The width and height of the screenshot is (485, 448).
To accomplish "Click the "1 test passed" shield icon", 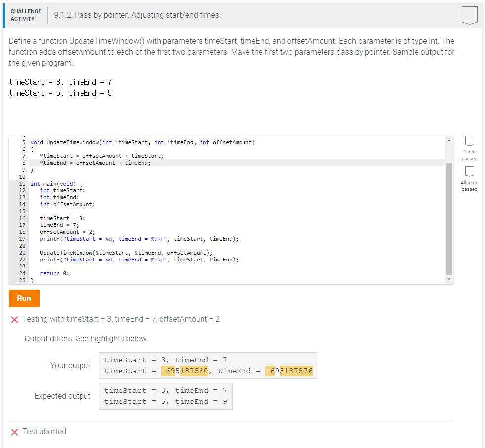I will pyautogui.click(x=469, y=141).
